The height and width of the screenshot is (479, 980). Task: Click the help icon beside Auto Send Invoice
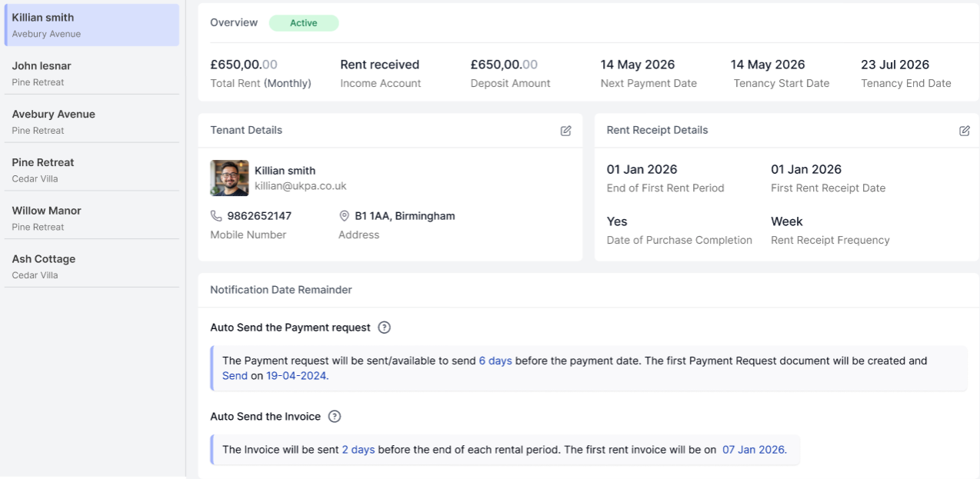click(334, 417)
